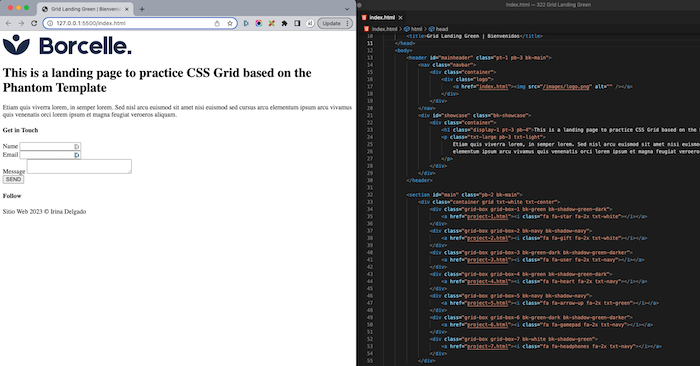700x366 pixels.
Task: Follow the project-3.html link in code
Action: click(x=488, y=260)
